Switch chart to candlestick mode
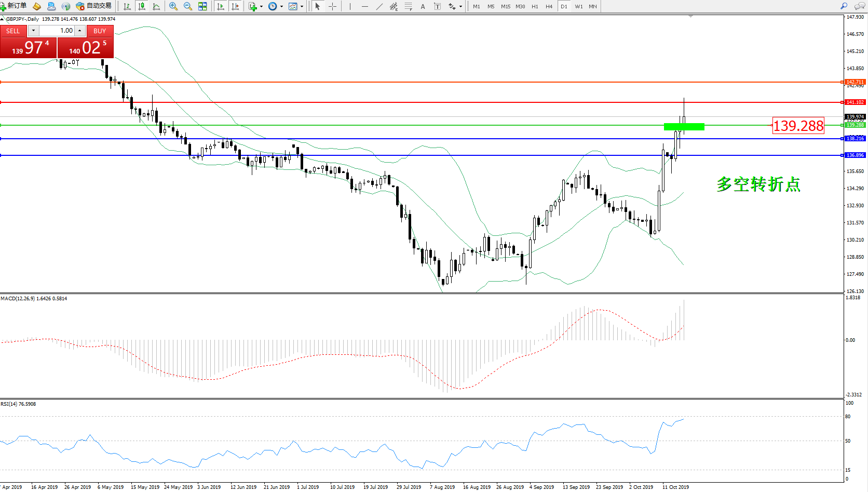 coord(142,6)
